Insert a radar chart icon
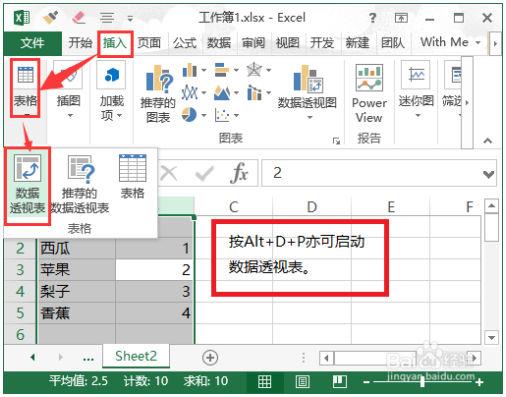This screenshot has width=506, height=397. click(x=254, y=70)
